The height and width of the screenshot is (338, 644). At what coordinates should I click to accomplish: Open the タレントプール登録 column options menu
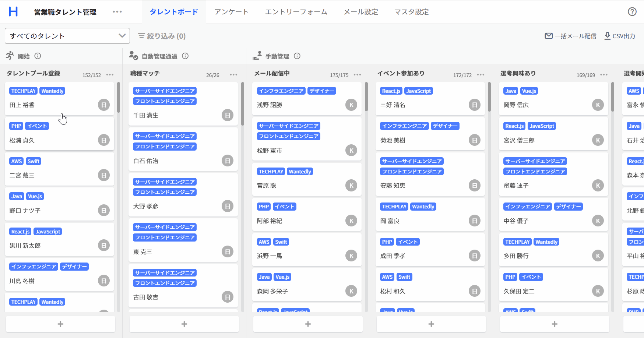(110, 75)
